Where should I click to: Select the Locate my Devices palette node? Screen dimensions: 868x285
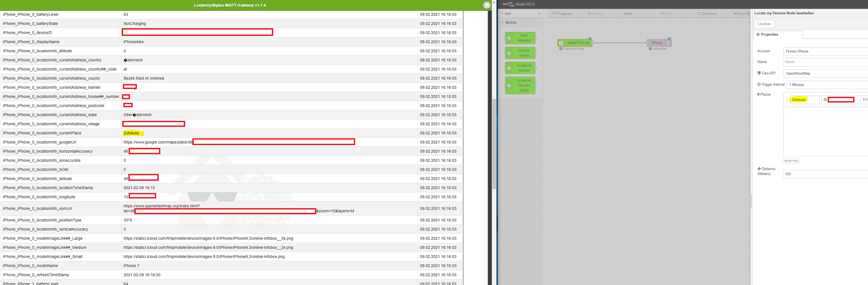coord(520,68)
